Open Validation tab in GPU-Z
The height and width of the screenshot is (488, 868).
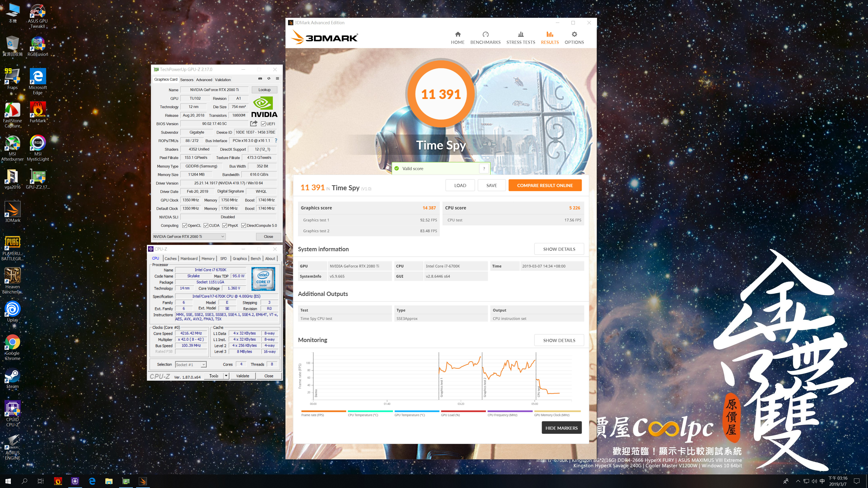223,80
